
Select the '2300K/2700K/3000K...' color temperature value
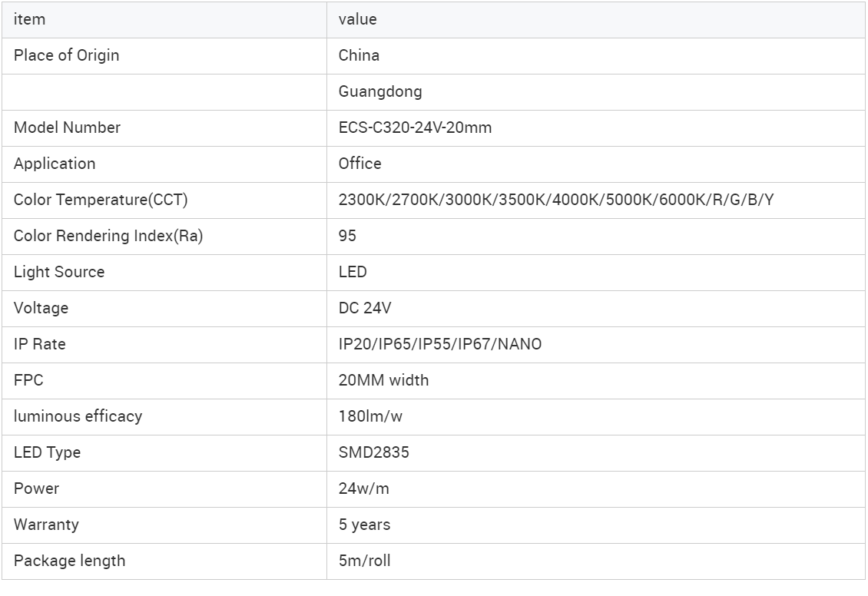[556, 200]
